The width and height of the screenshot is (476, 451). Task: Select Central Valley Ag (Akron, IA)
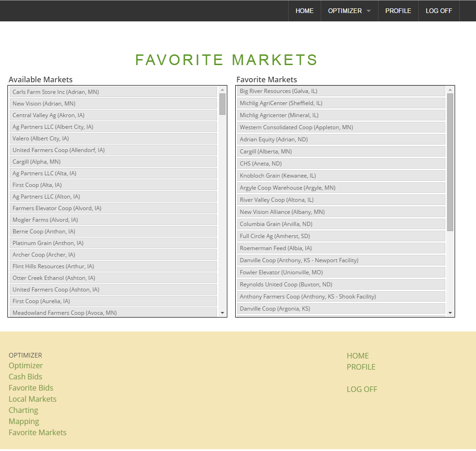pos(113,115)
